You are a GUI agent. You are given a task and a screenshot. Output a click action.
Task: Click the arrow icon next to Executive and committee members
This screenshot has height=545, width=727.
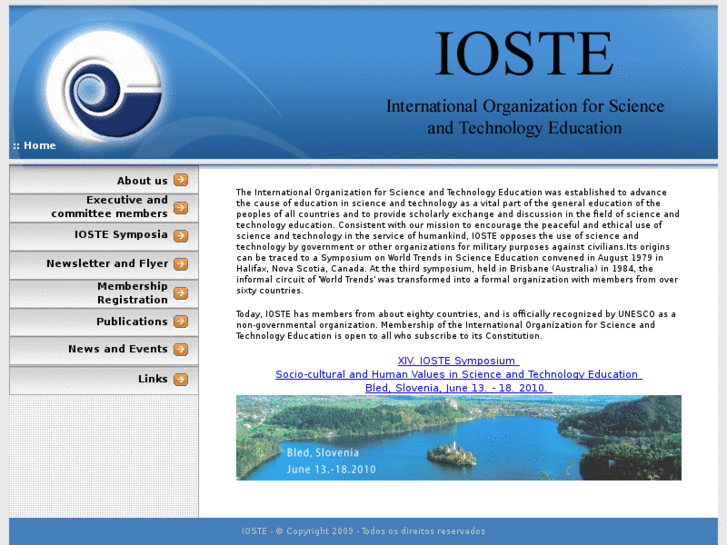[x=180, y=208]
